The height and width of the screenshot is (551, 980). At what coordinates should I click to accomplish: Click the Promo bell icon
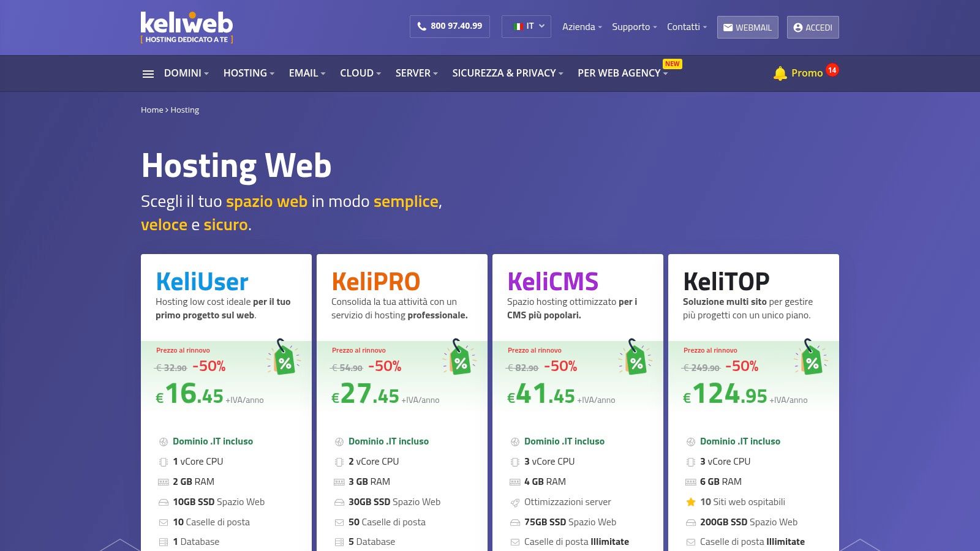(x=780, y=72)
